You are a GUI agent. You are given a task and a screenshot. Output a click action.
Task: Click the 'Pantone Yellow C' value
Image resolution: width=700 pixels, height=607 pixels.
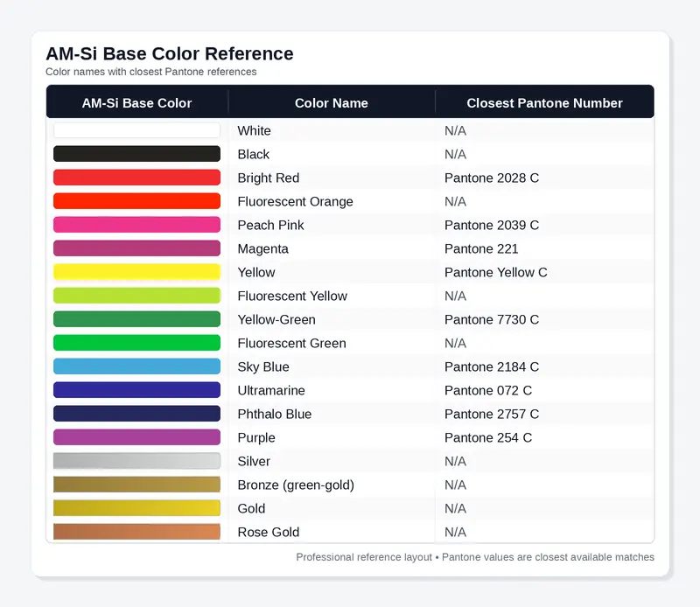click(495, 273)
